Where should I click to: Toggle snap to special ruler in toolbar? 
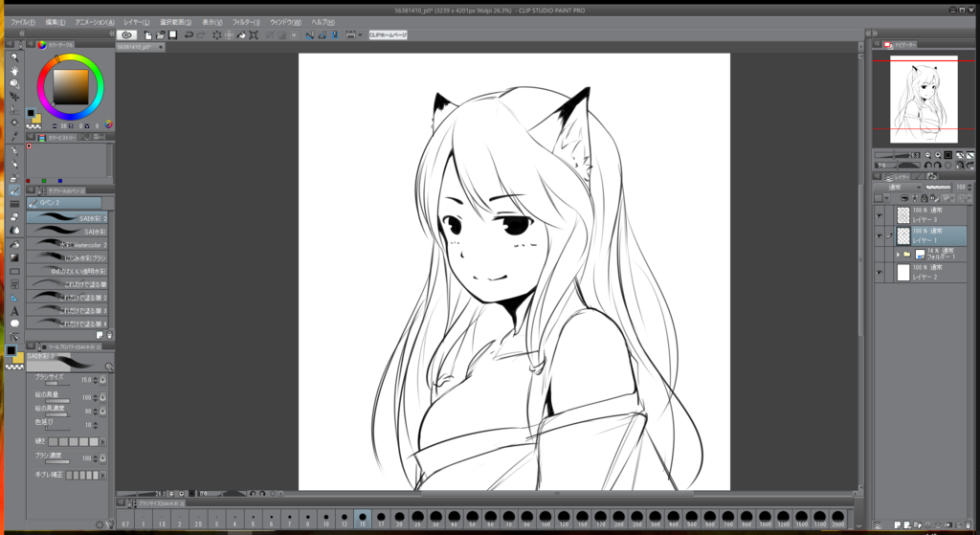pos(322,35)
